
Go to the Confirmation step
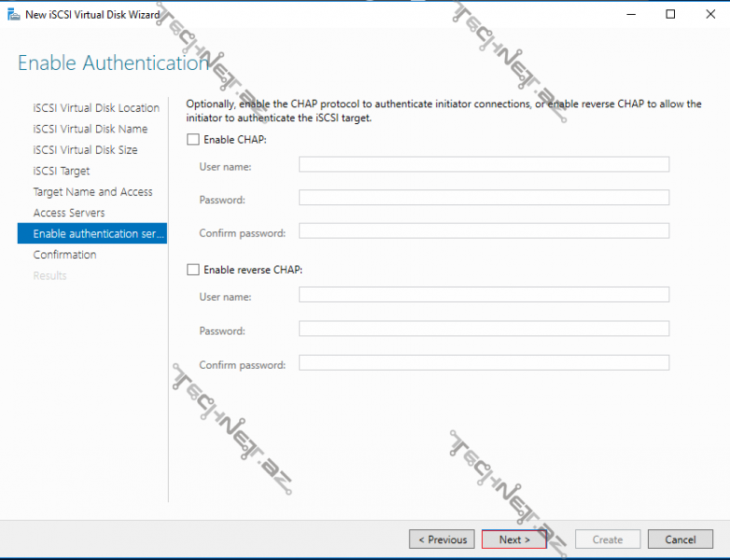64,255
